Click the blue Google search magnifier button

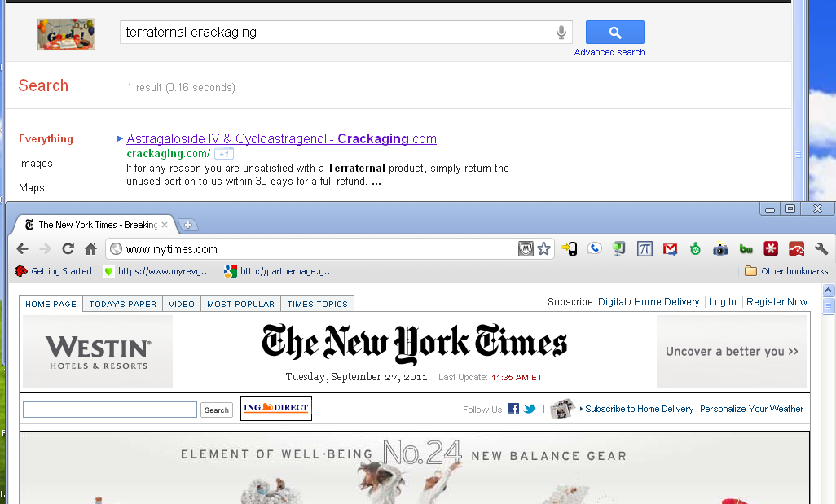coord(614,33)
